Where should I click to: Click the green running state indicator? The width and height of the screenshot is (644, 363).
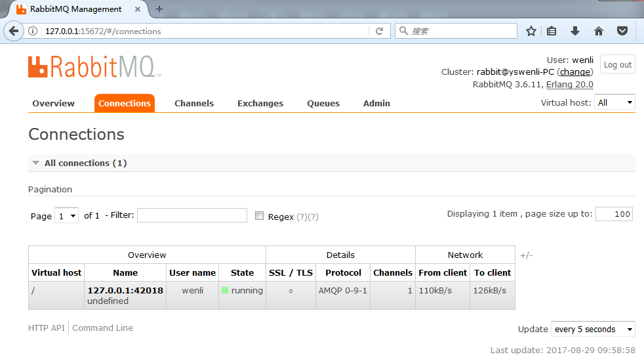point(225,290)
